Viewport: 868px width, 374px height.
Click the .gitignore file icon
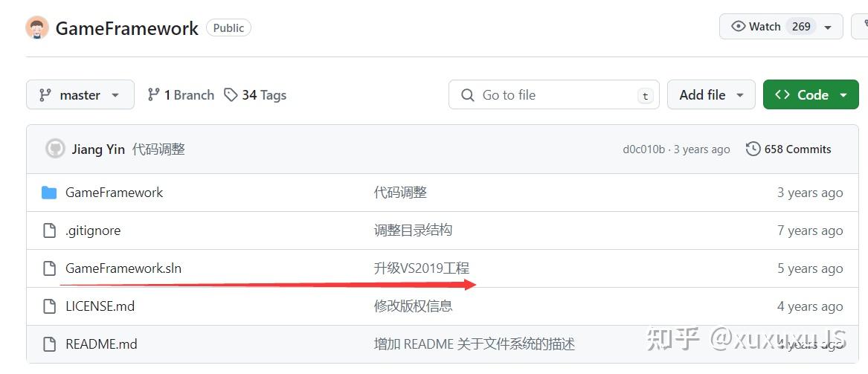pyautogui.click(x=49, y=230)
